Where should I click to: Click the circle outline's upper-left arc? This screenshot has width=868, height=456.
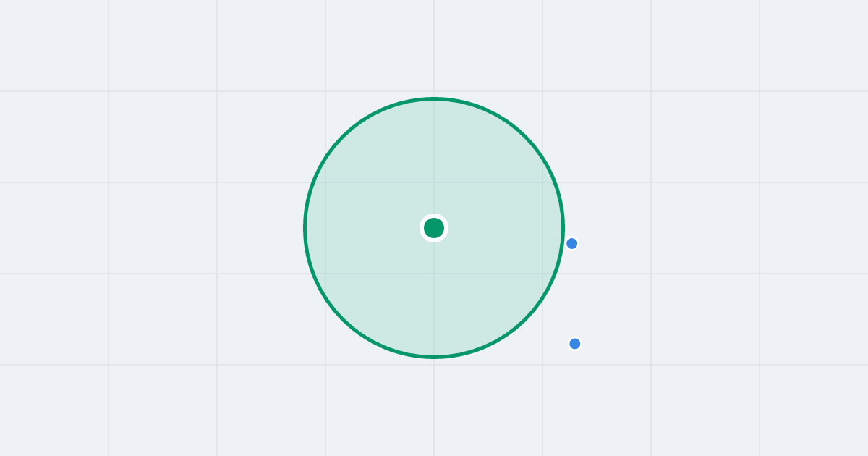pos(343,137)
